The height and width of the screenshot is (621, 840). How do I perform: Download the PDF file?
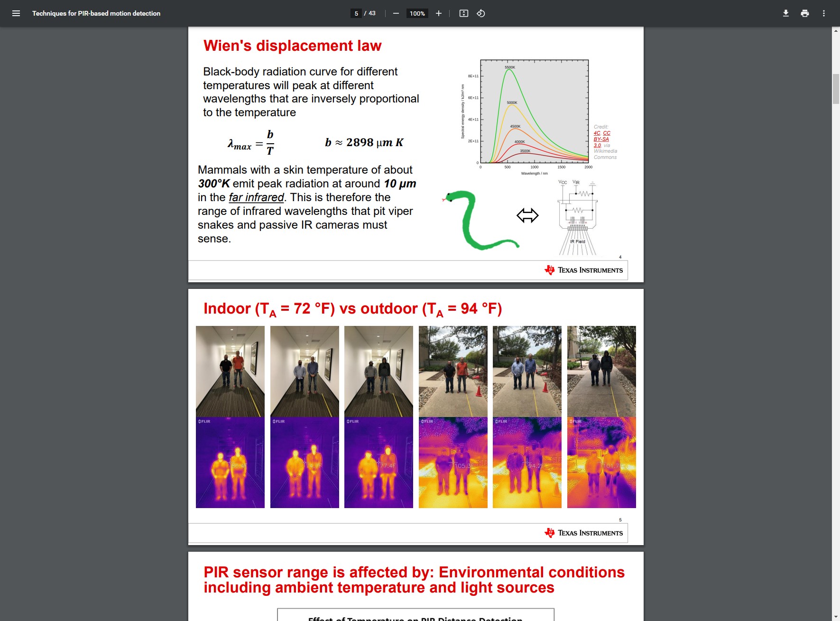click(x=785, y=13)
